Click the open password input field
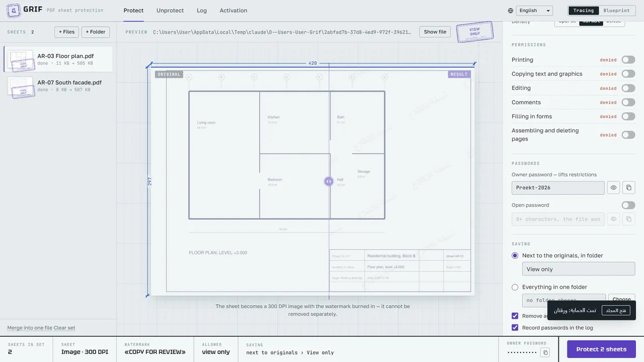Viewport: 644px width, 362px height. pos(558,219)
